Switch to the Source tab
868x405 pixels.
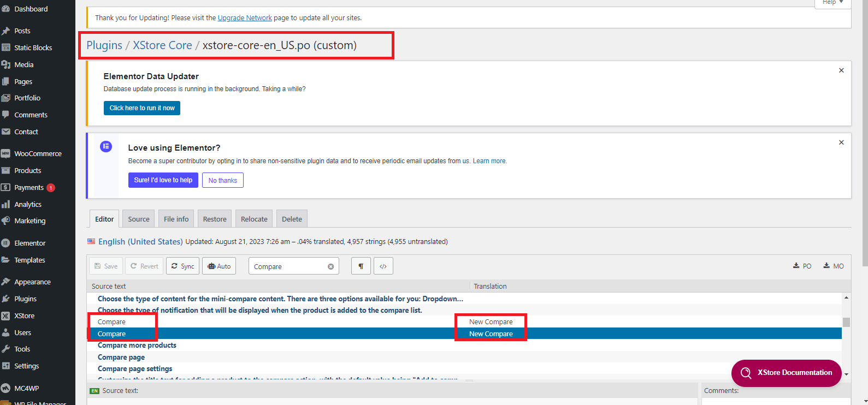coord(139,219)
